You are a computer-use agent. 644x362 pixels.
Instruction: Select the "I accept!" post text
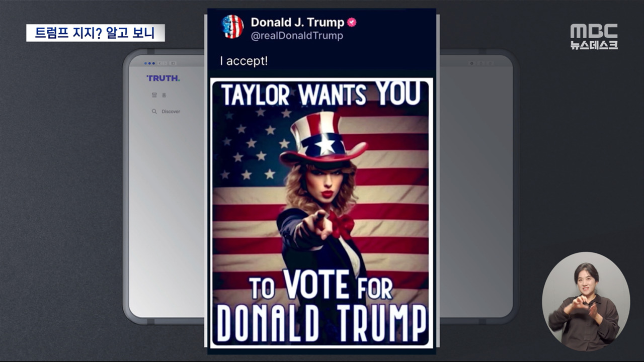tap(244, 61)
